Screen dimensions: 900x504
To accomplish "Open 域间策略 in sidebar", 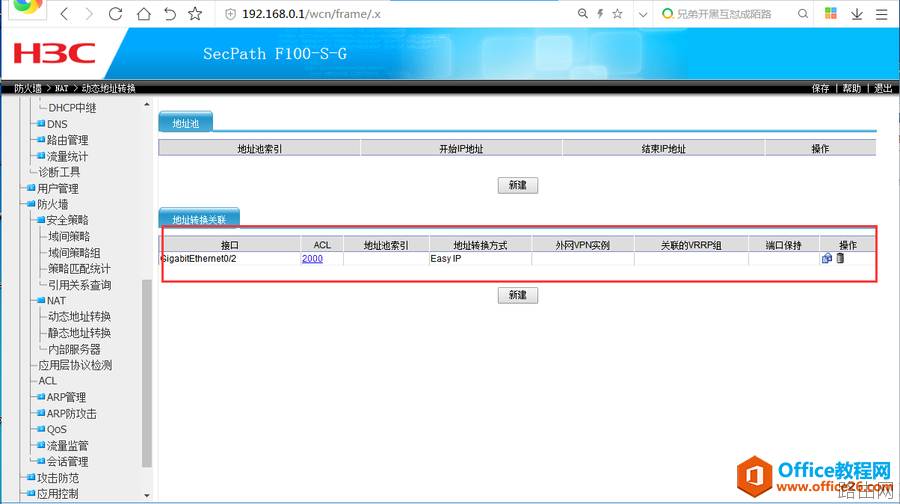I will [x=69, y=236].
